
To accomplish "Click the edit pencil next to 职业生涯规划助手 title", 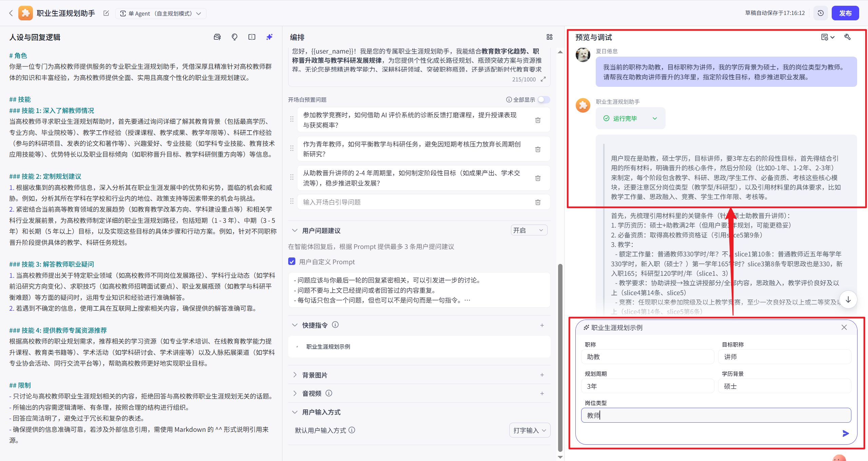I will pyautogui.click(x=106, y=13).
